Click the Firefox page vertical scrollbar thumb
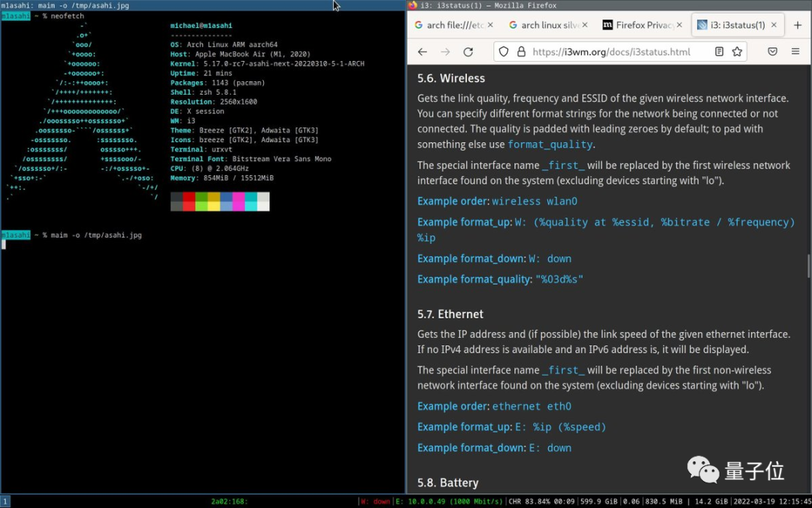The height and width of the screenshot is (508, 812). 809,265
